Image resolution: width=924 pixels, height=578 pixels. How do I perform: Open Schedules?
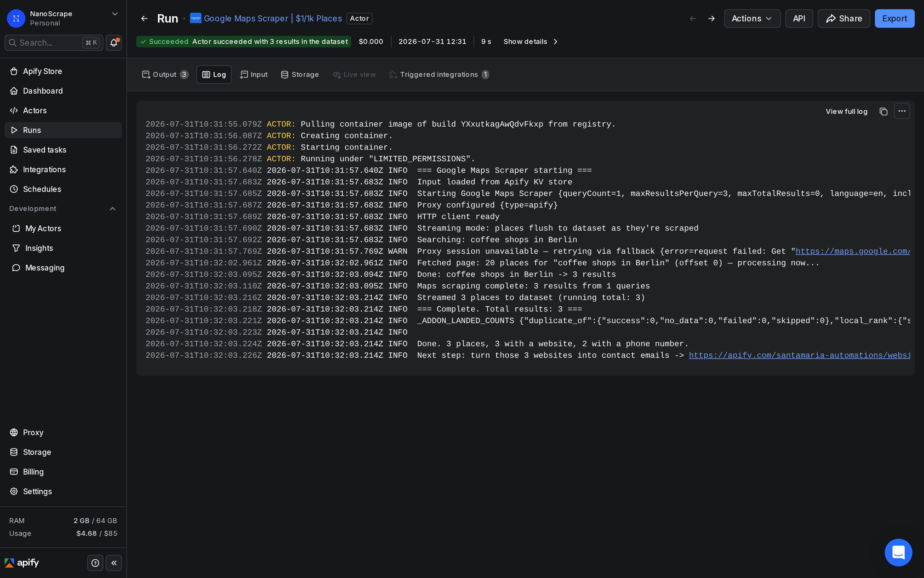pos(63,189)
